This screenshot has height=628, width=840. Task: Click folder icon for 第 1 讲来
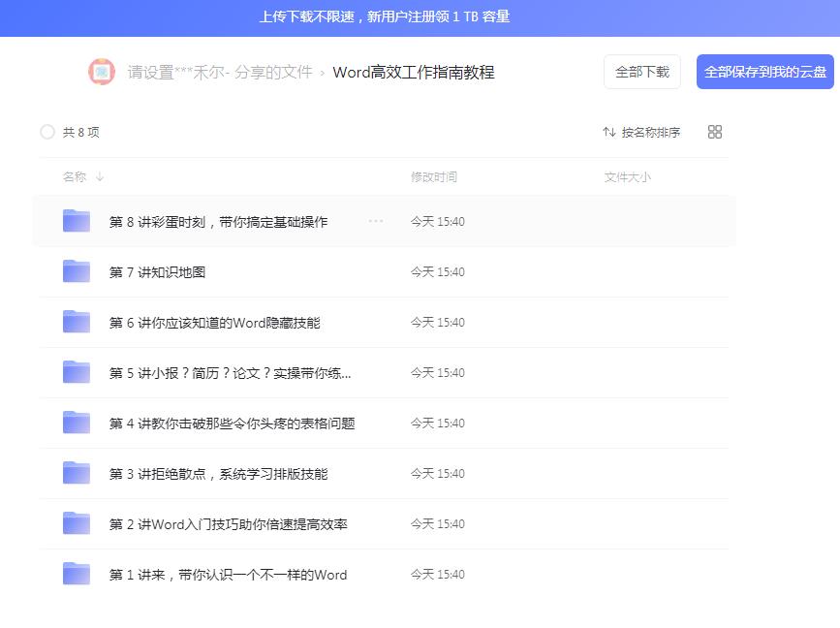[x=77, y=574]
